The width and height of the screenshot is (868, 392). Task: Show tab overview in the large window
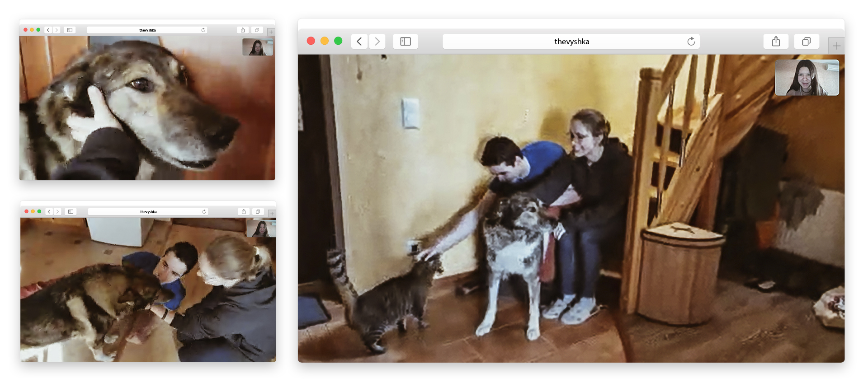[806, 42]
